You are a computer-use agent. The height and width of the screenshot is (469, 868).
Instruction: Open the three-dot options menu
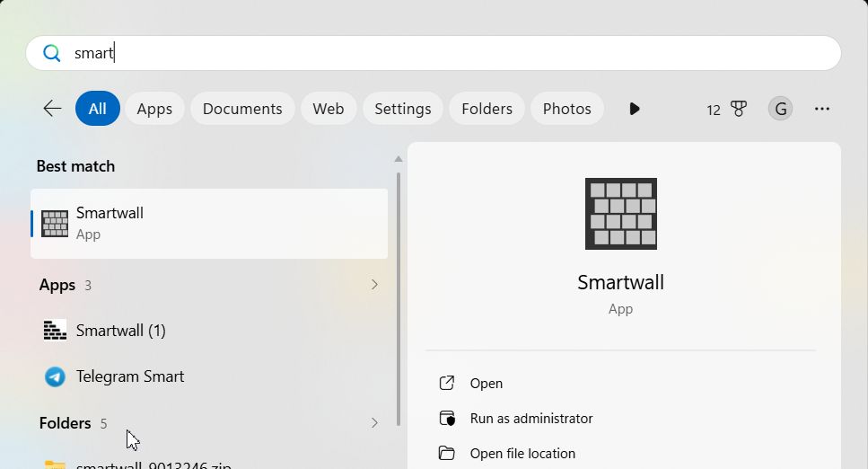coord(822,109)
